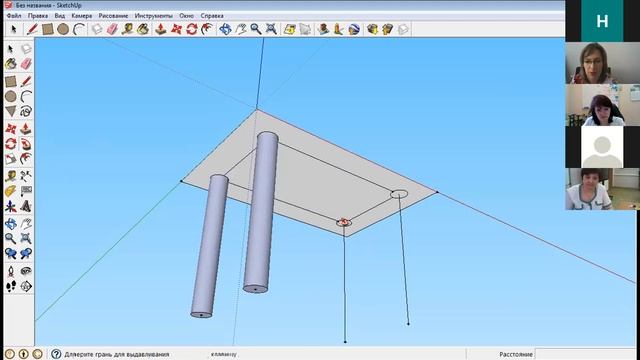Select the Pan hand in top toolbar

pos(240,29)
